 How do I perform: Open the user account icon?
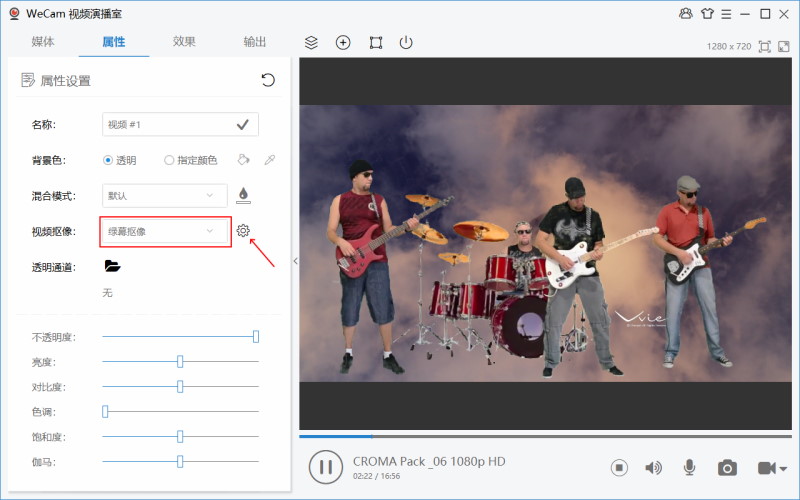[686, 14]
